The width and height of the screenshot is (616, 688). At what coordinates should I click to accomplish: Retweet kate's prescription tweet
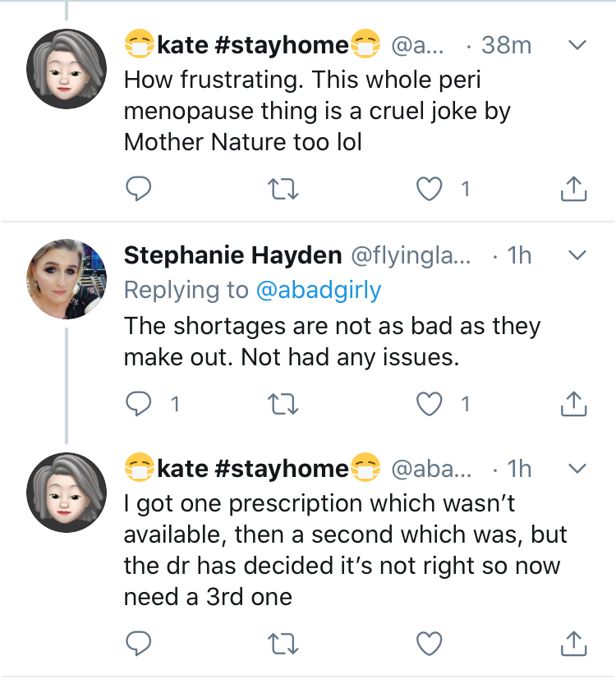point(283,644)
